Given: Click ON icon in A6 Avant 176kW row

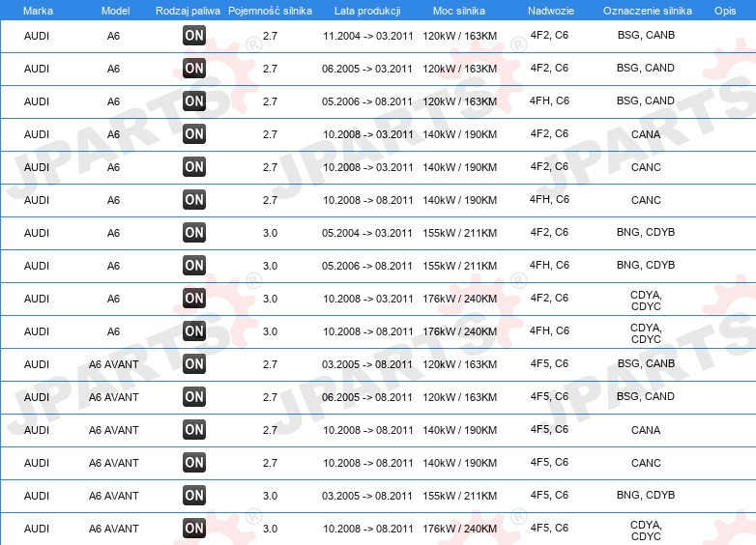Looking at the screenshot, I should pos(193,528).
